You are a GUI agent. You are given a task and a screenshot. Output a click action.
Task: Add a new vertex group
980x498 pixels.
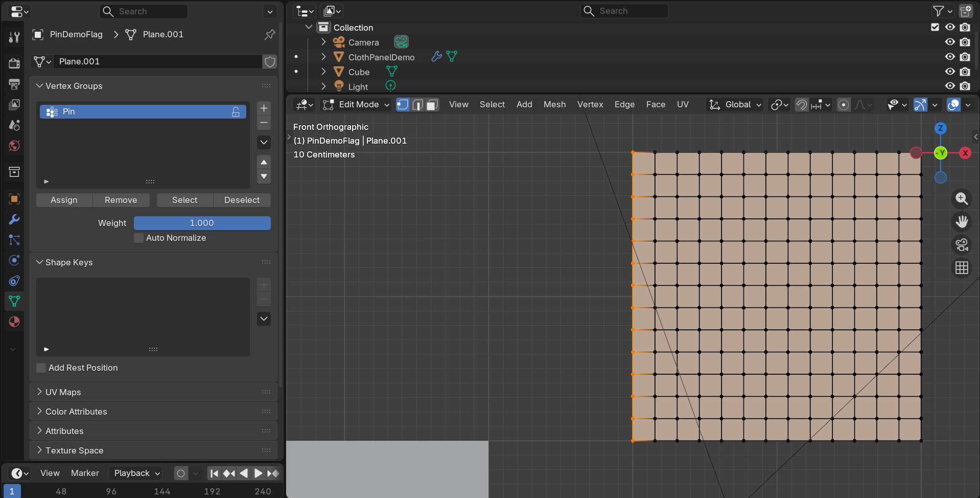click(264, 108)
